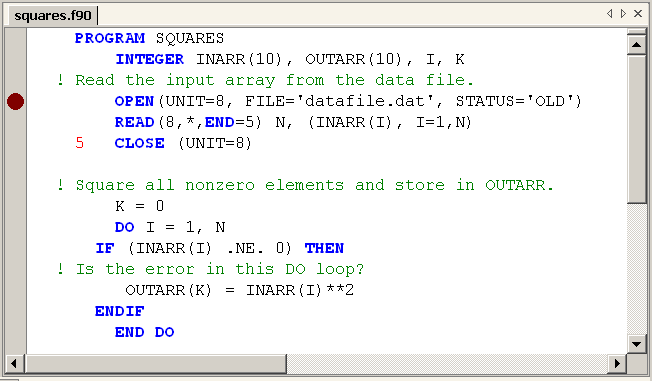
Task: Click the vertical scrollbar down arrow
Action: pos(637,344)
